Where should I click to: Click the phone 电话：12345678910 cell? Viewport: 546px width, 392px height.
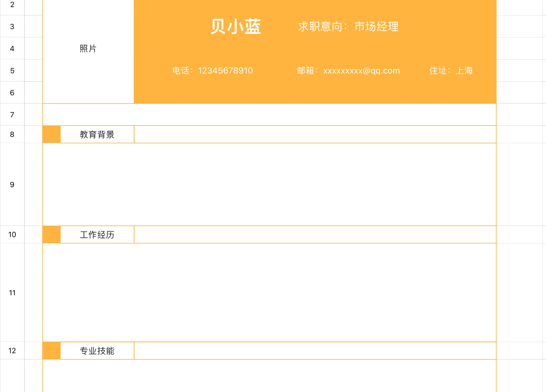click(212, 71)
